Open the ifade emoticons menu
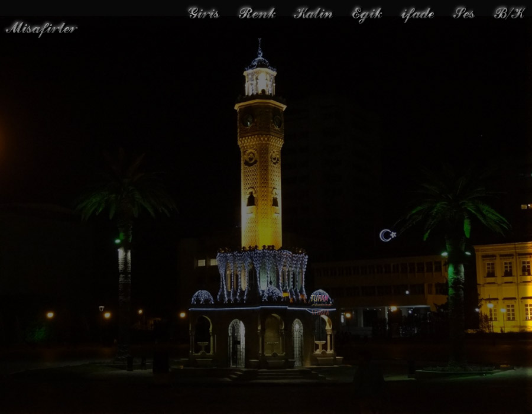Image resolution: width=532 pixels, height=414 pixels. click(x=417, y=14)
